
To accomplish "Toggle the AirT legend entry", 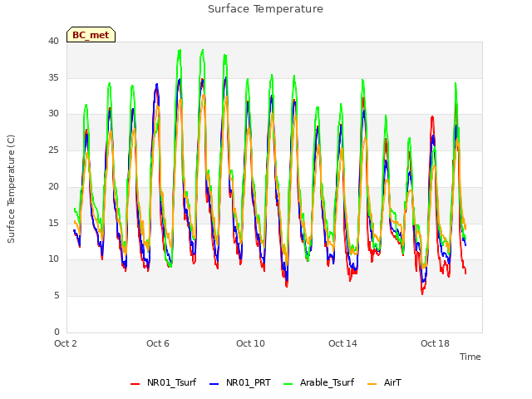I will pyautogui.click(x=385, y=382).
